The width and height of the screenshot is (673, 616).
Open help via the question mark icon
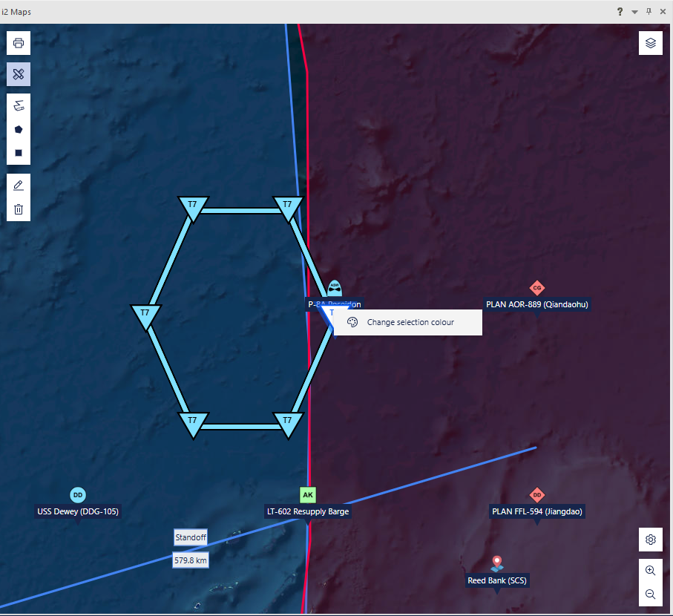[620, 12]
